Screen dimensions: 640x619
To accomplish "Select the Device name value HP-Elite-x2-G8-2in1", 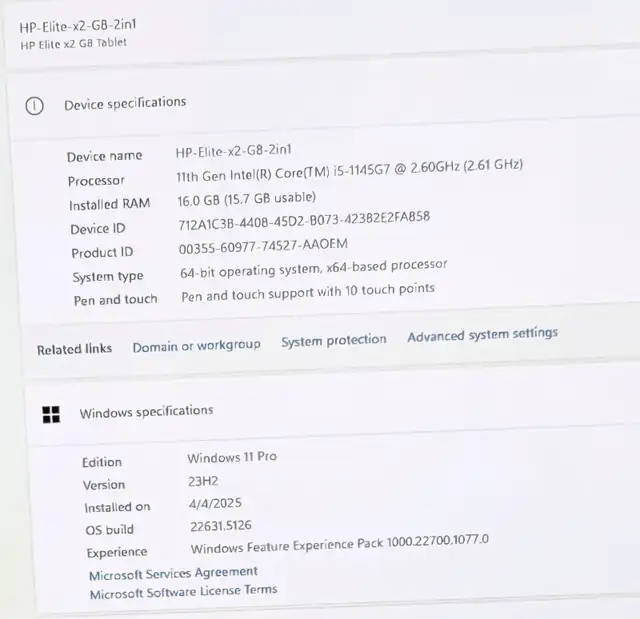I will 233,151.
